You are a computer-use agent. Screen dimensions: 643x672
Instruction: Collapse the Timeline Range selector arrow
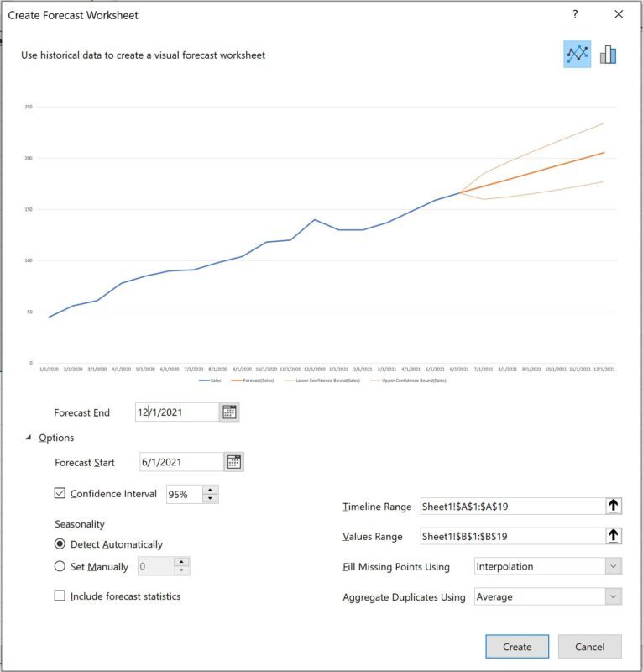(614, 506)
